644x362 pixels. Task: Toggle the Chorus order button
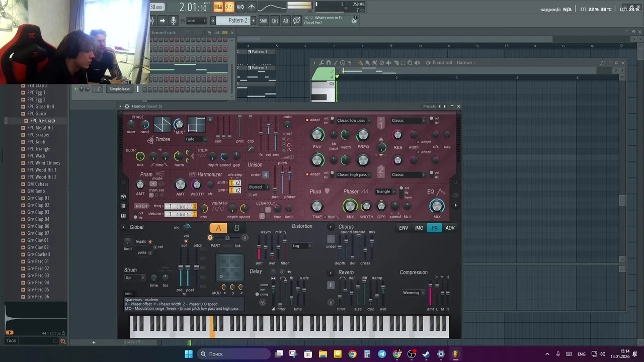click(x=331, y=240)
